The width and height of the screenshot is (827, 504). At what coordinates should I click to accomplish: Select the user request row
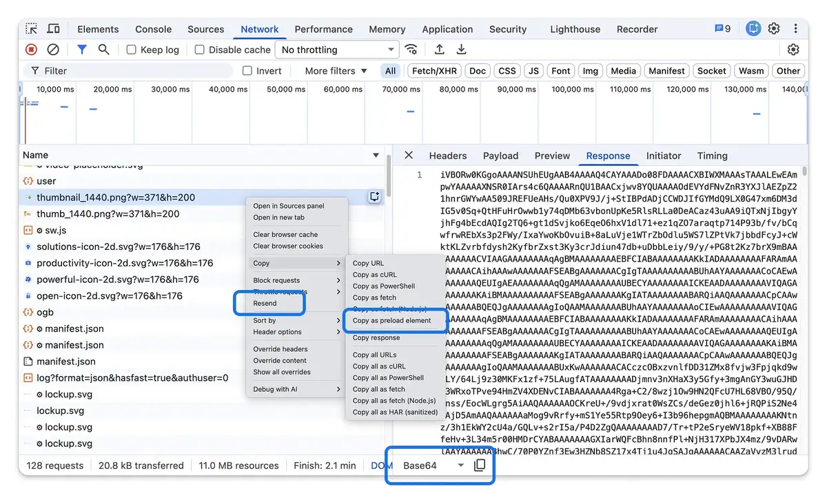click(202, 181)
